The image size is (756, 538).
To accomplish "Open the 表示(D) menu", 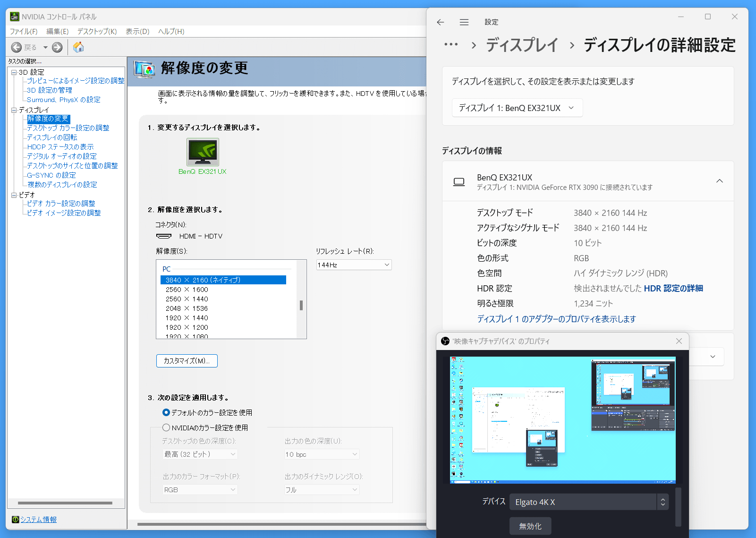I will (137, 31).
